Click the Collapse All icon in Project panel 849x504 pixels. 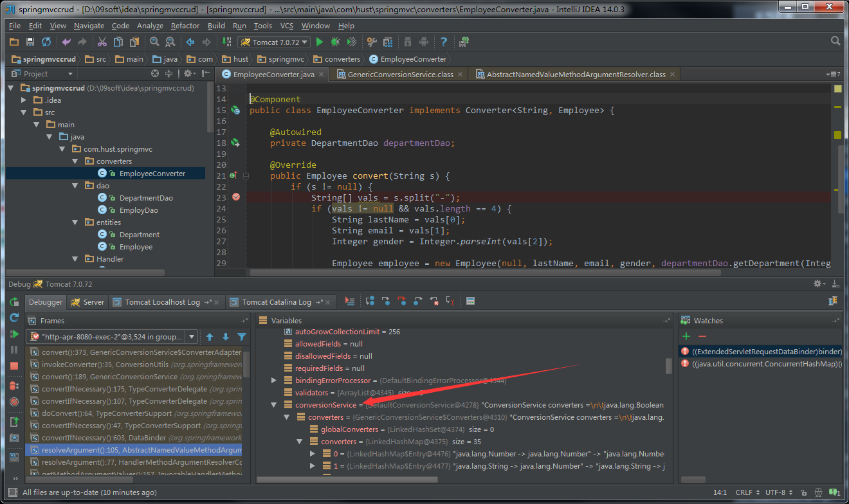point(169,74)
